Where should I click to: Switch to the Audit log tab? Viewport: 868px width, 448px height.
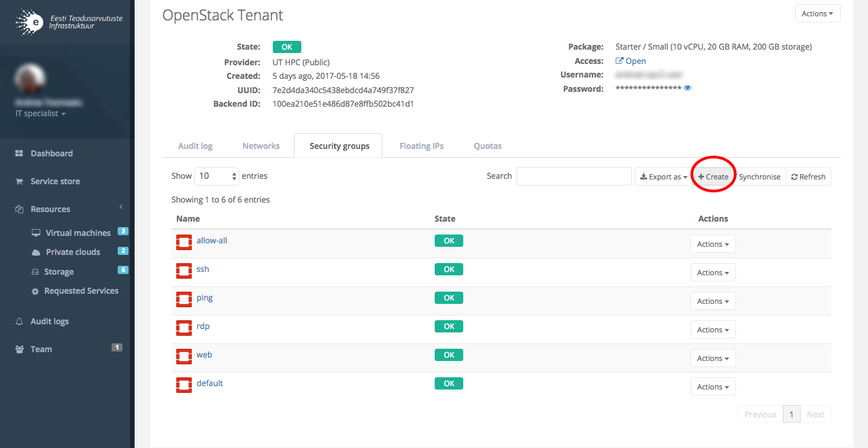[x=195, y=146]
